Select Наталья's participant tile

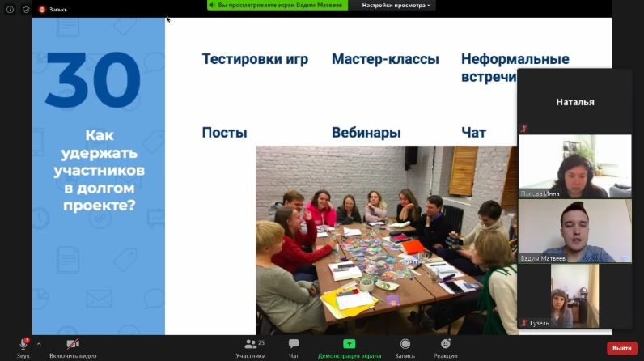(574, 102)
